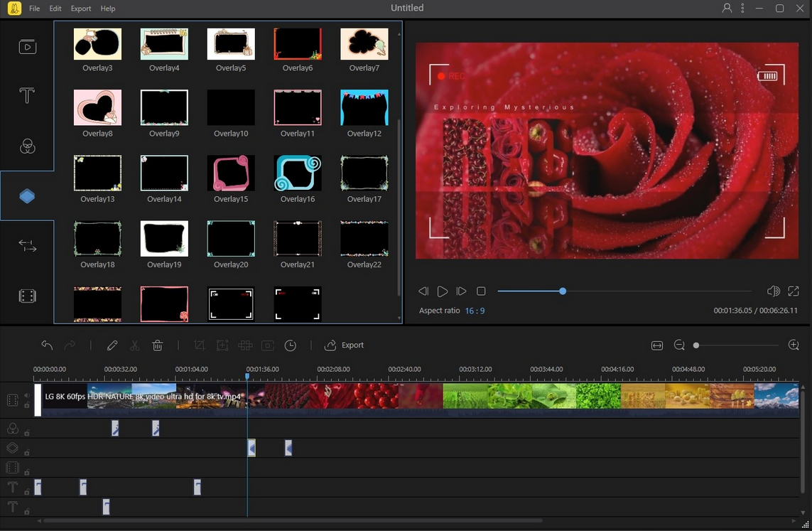Select the Zoom frame tool with plus
The width and height of the screenshot is (812, 531).
[222, 345]
